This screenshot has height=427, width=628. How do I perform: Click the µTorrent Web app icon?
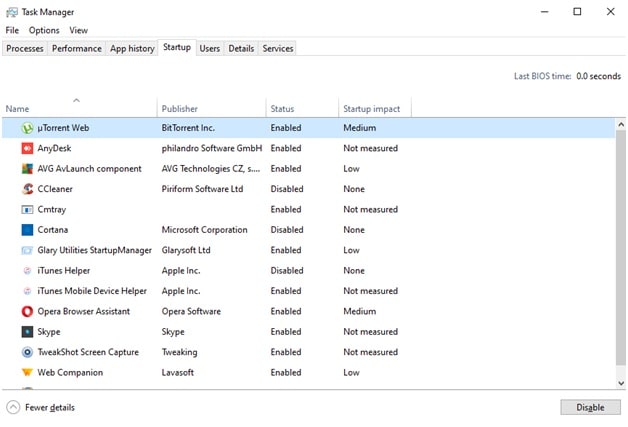(x=27, y=128)
